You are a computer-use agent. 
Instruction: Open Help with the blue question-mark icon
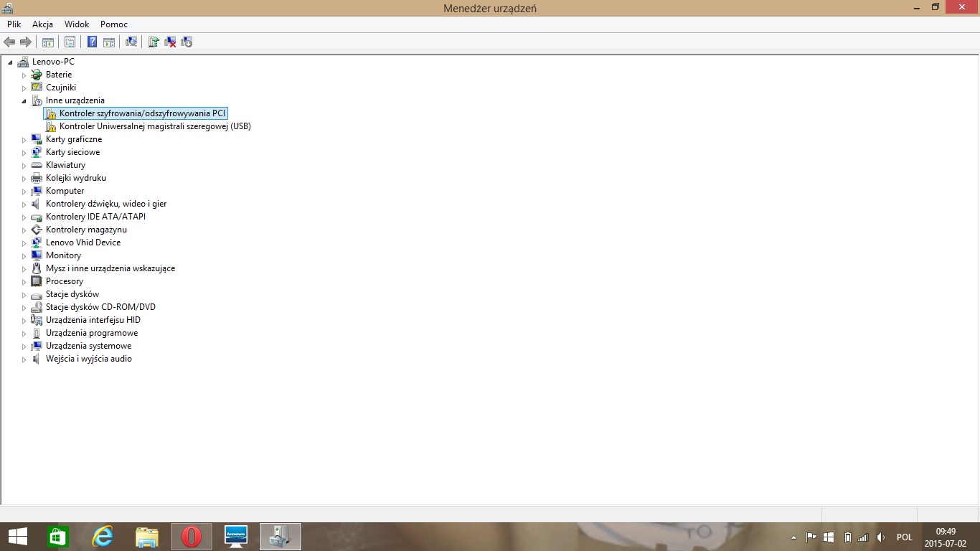pos(92,42)
